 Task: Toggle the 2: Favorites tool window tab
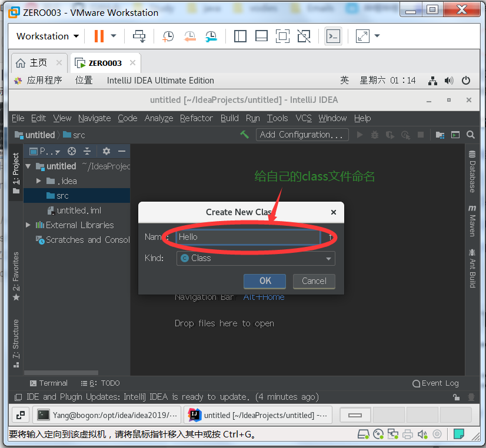point(16,276)
